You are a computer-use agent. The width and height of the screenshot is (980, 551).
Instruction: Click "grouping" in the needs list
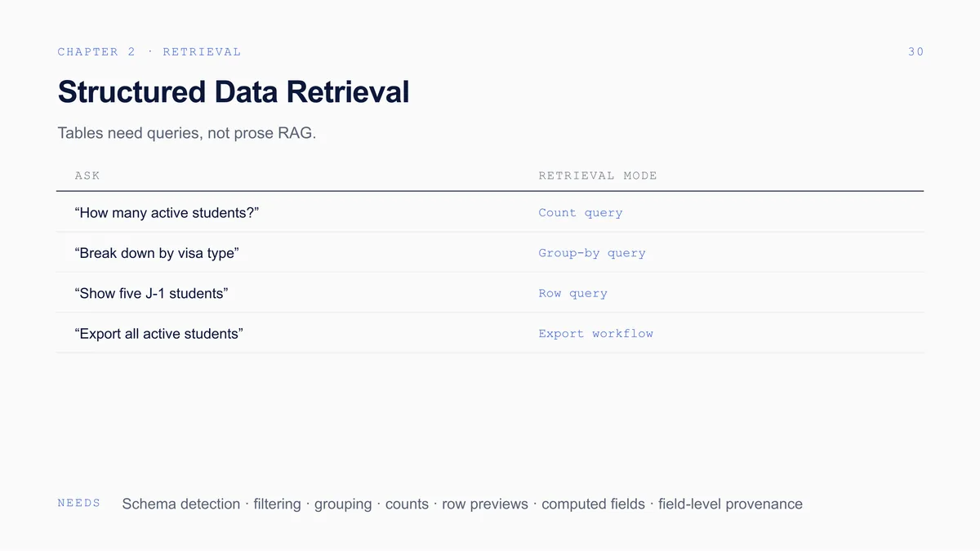tap(343, 504)
